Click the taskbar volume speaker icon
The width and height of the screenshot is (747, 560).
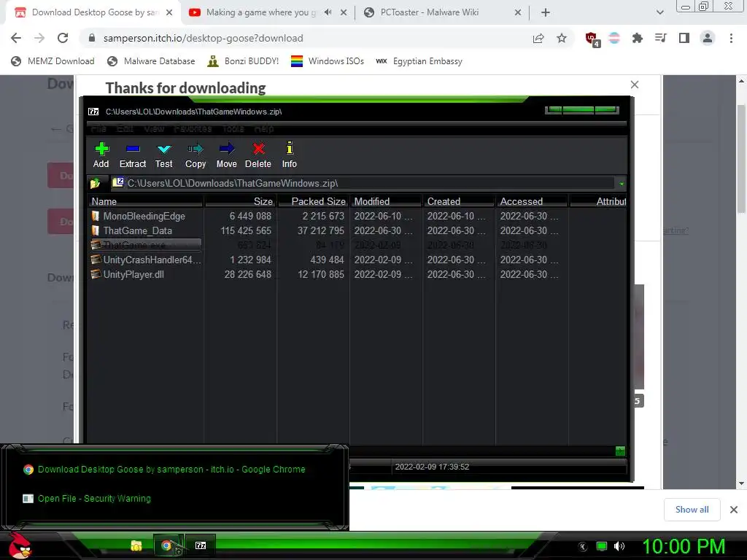point(619,546)
